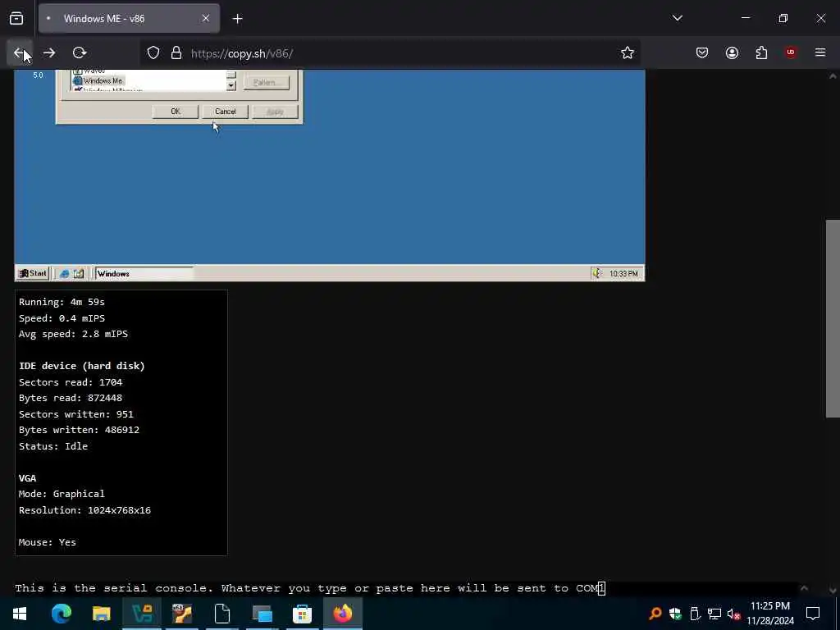Click the 10:33 PM emulator clock
The height and width of the screenshot is (630, 840).
(x=623, y=274)
